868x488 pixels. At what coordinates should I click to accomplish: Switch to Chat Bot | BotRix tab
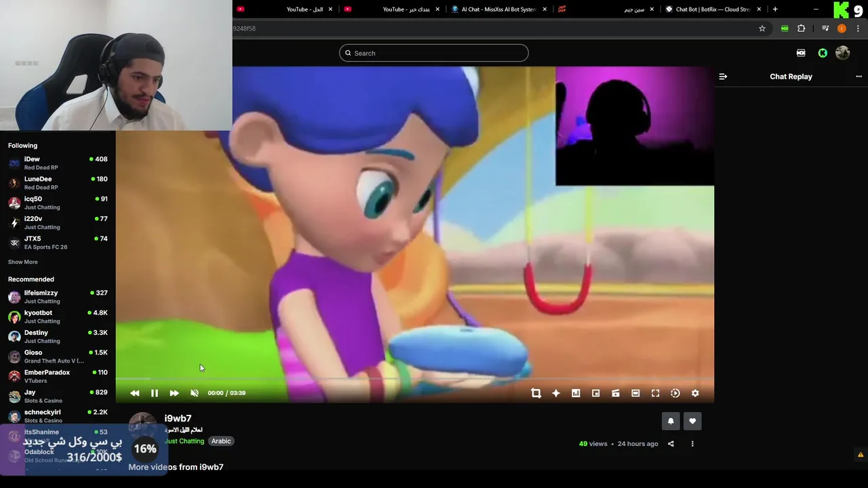click(x=713, y=9)
